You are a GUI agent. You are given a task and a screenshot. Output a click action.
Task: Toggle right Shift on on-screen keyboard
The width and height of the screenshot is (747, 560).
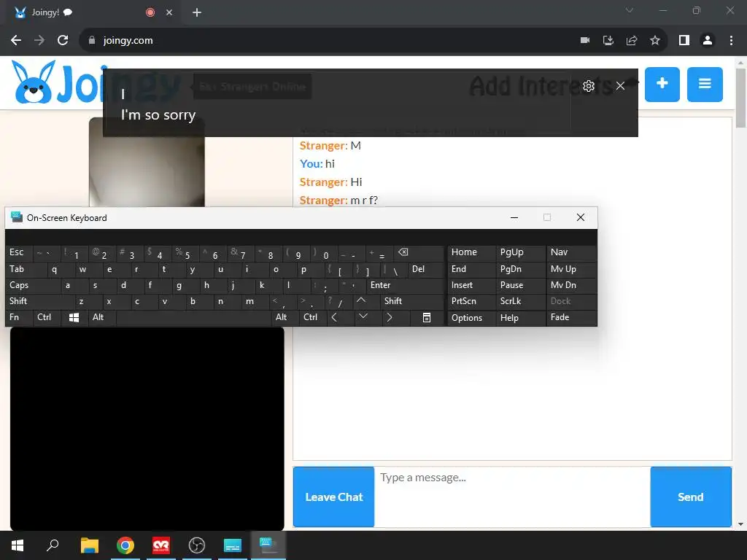tap(413, 301)
